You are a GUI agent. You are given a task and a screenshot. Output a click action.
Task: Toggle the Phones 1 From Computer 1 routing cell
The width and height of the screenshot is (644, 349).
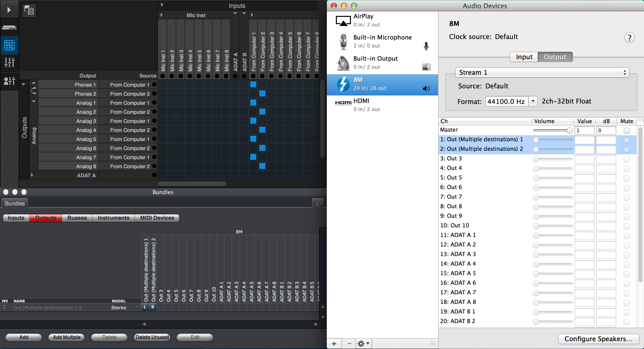pyautogui.click(x=253, y=84)
